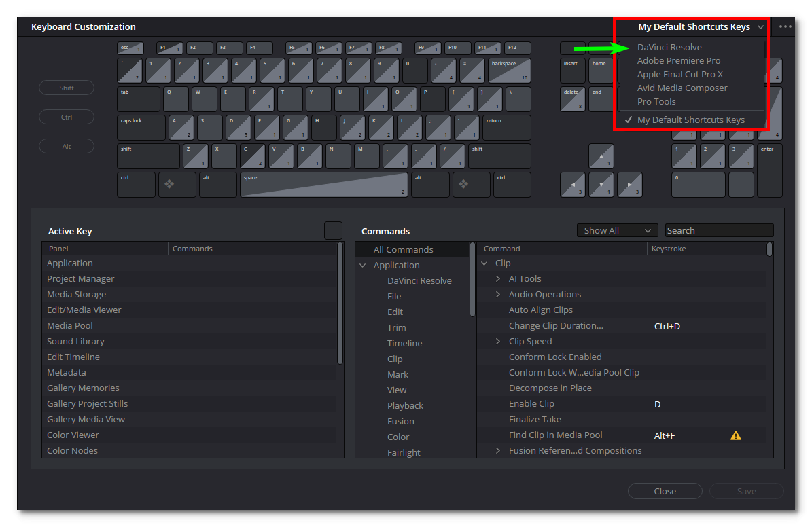Screen dimensions: 812x527
Task: Click the right Windows key on virtual keyboard
Action: point(472,185)
